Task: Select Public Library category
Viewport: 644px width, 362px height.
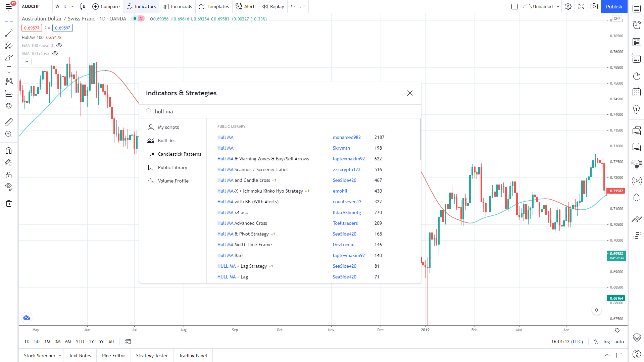Action: tap(173, 167)
